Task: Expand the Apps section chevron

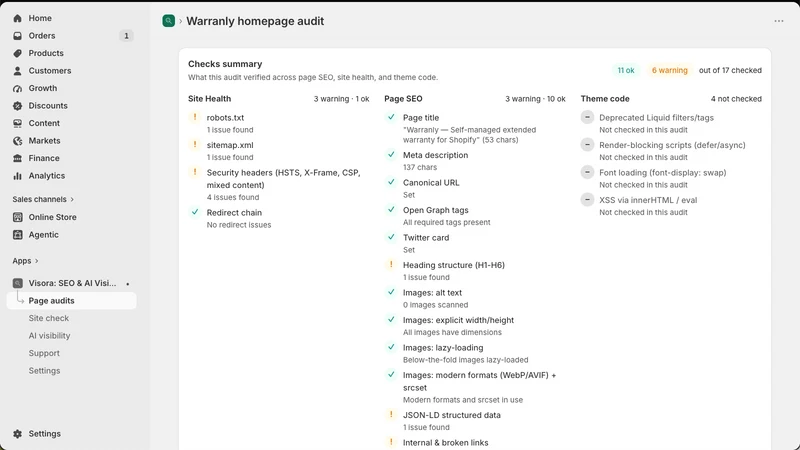Action: (36, 261)
